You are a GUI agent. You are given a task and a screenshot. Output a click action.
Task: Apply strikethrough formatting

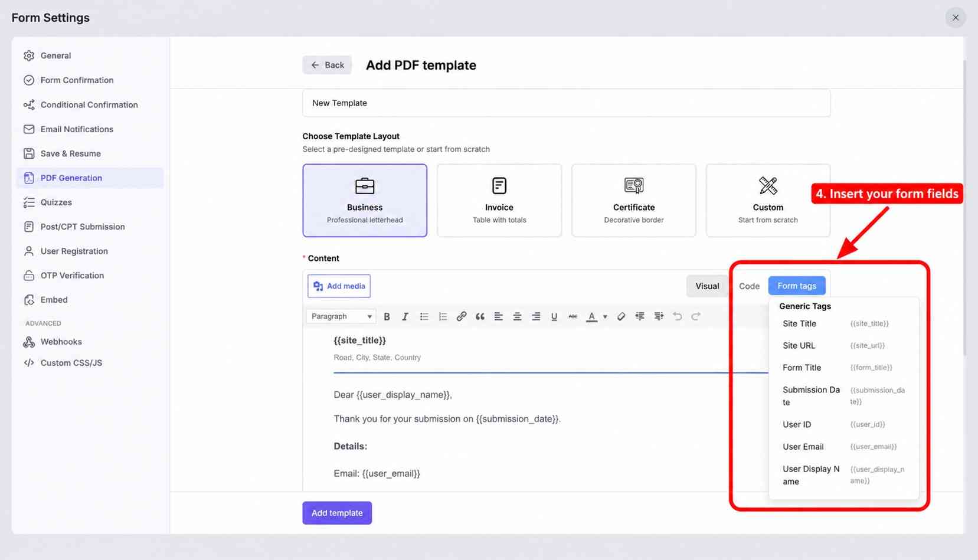pos(573,316)
